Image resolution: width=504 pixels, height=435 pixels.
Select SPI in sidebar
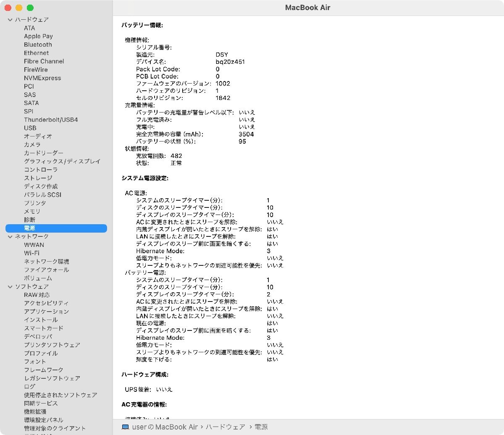pyautogui.click(x=29, y=111)
